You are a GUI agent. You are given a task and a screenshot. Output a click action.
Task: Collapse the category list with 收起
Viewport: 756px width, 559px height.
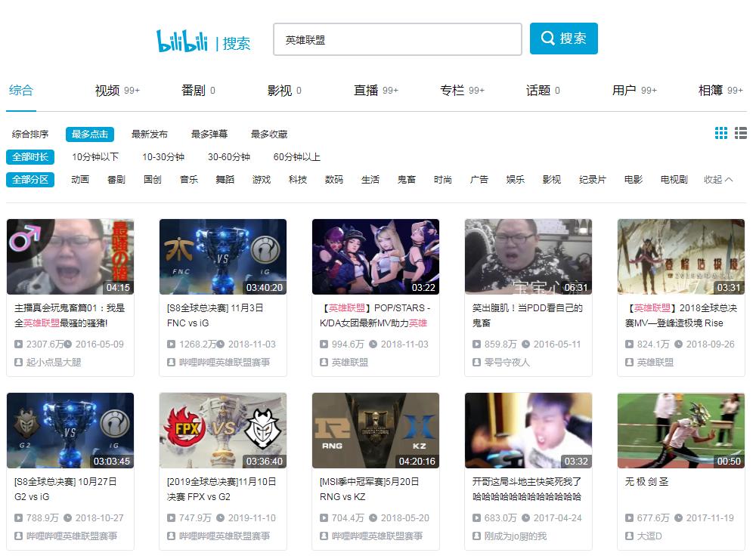tap(716, 181)
